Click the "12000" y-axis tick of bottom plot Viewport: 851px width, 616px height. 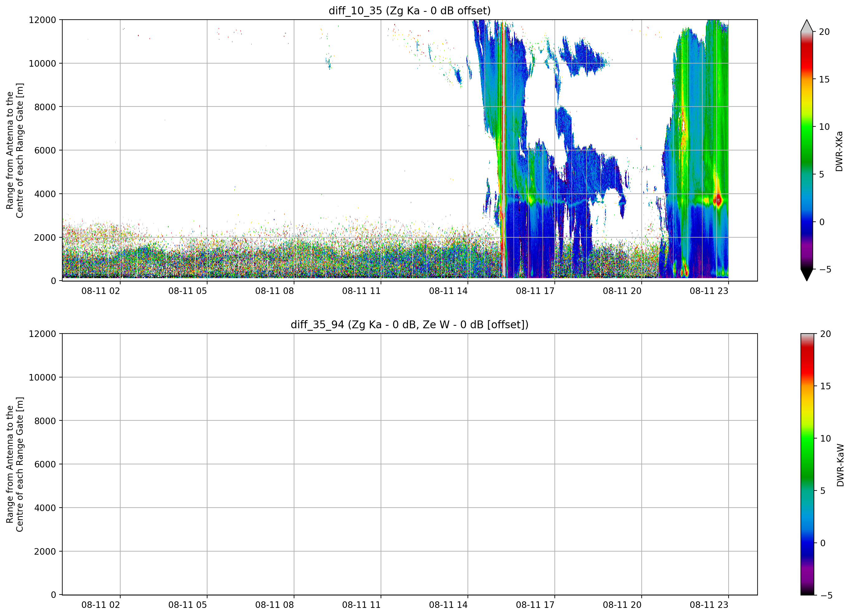point(42,334)
